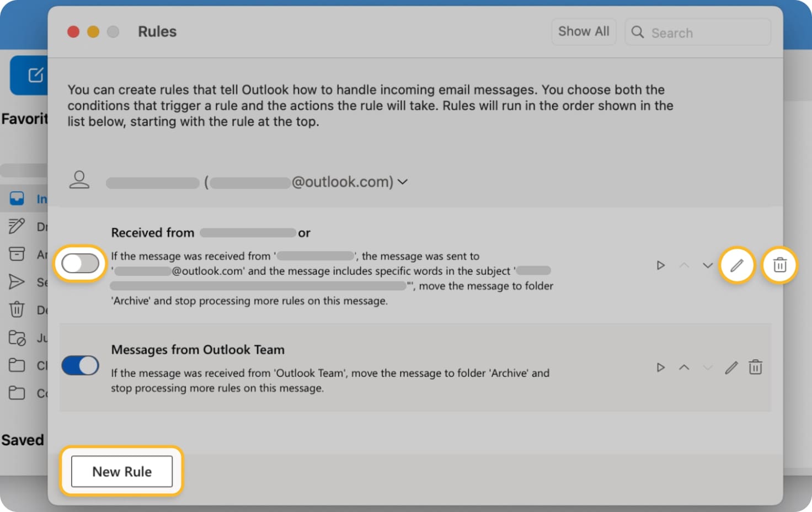This screenshot has width=812, height=512.
Task: Disable the "Messages from Outlook Team" toggle
Action: [81, 365]
